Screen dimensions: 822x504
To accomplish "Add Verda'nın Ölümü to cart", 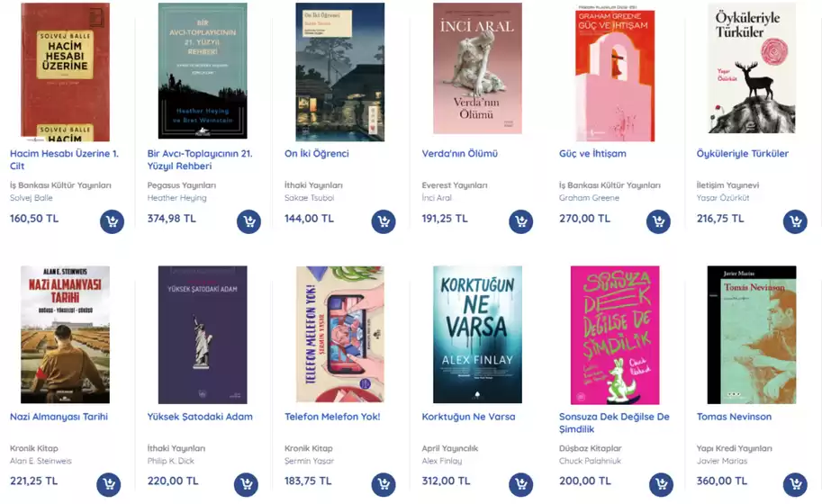I will pyautogui.click(x=520, y=221).
